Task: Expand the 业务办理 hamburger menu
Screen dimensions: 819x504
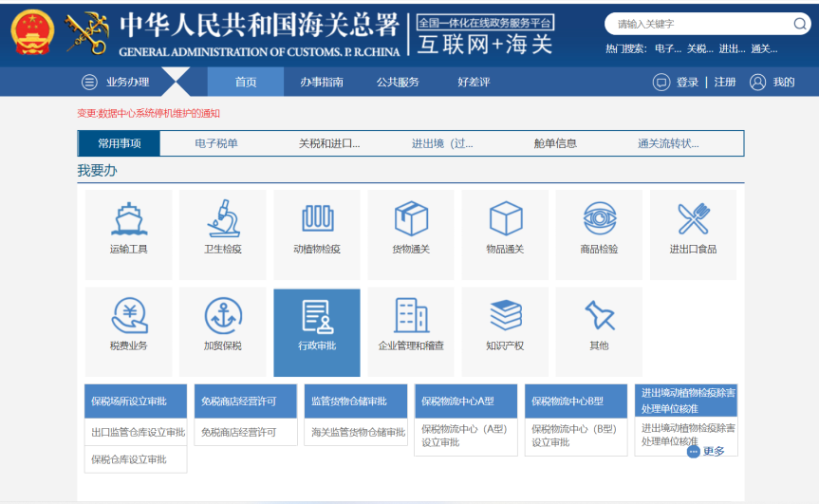Action: [89, 83]
